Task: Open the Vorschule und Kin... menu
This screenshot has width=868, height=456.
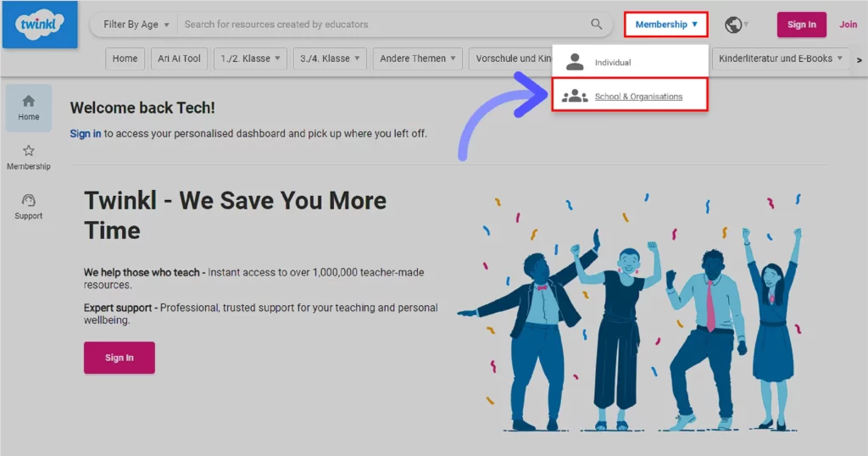Action: [510, 58]
